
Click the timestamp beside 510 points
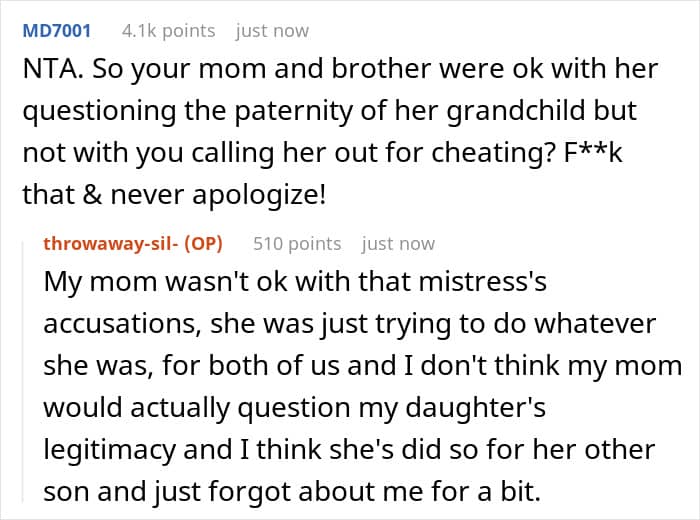click(x=398, y=243)
